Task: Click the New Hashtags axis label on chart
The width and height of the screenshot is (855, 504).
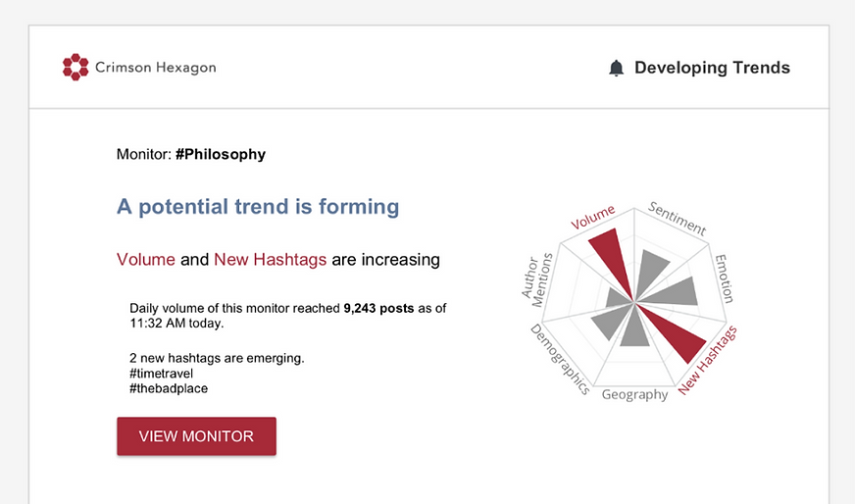Action: (707, 360)
